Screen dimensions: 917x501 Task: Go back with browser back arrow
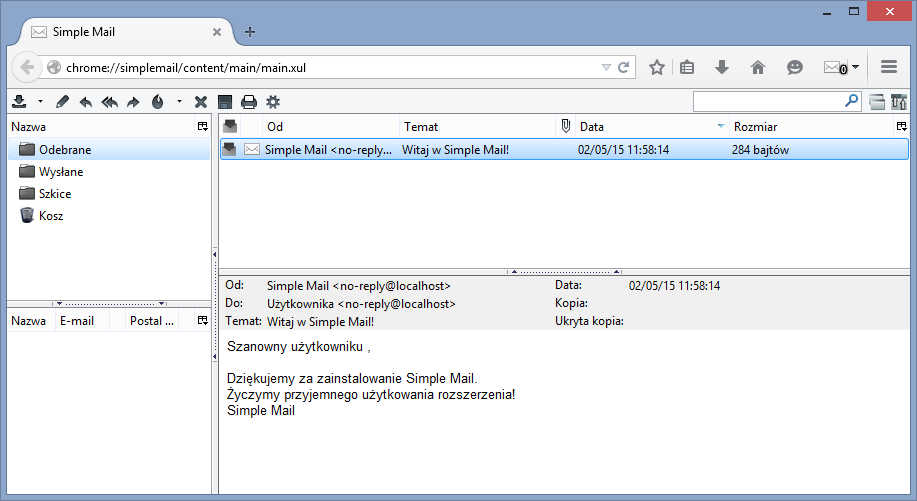point(26,67)
